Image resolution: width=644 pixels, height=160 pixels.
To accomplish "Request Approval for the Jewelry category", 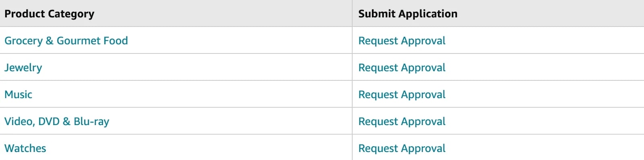I will pyautogui.click(x=402, y=68).
